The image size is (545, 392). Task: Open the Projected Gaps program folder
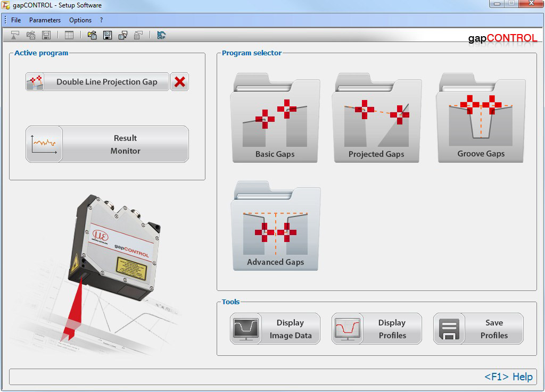click(x=376, y=118)
